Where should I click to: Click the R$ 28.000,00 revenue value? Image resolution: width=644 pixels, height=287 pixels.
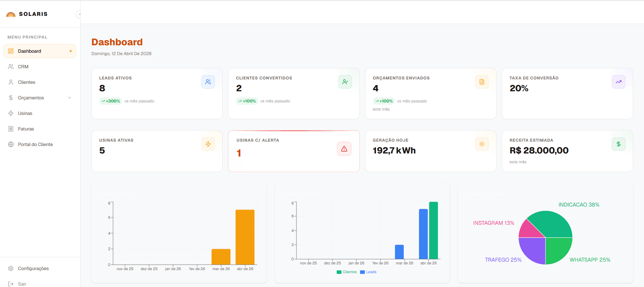539,150
